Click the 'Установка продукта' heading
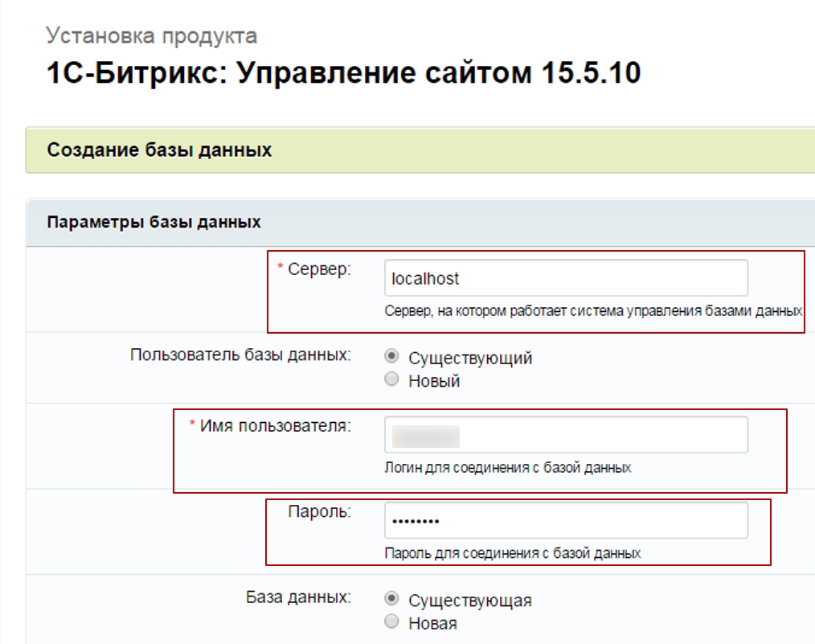This screenshot has height=644, width=815. 151,36
